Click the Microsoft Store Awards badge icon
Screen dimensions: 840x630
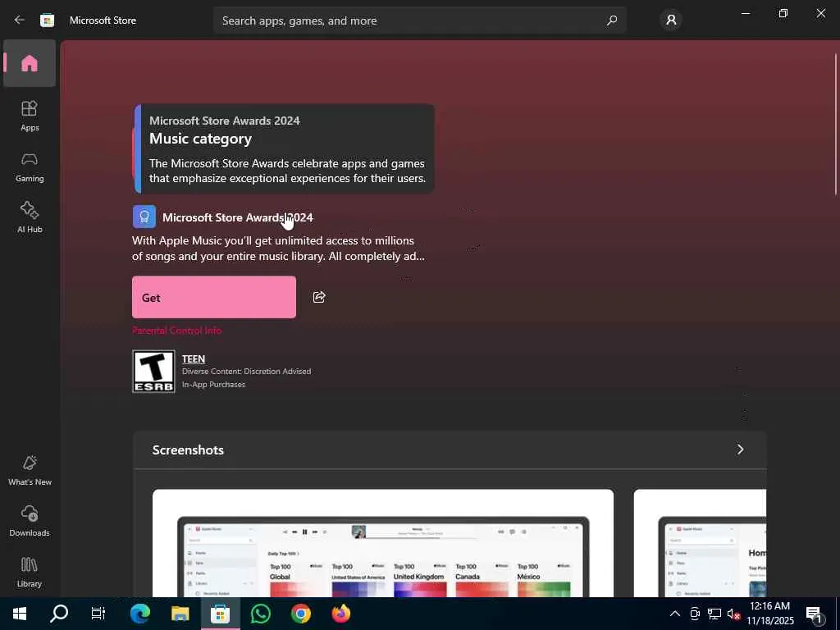144,217
